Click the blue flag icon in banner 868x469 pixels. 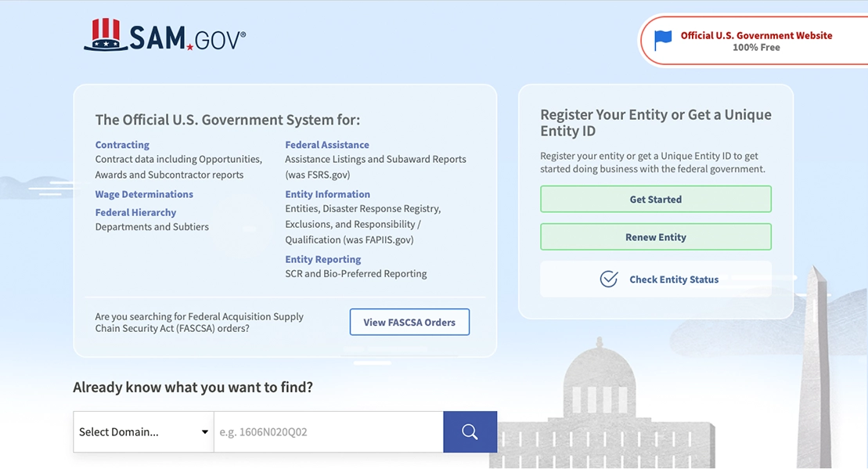point(663,40)
